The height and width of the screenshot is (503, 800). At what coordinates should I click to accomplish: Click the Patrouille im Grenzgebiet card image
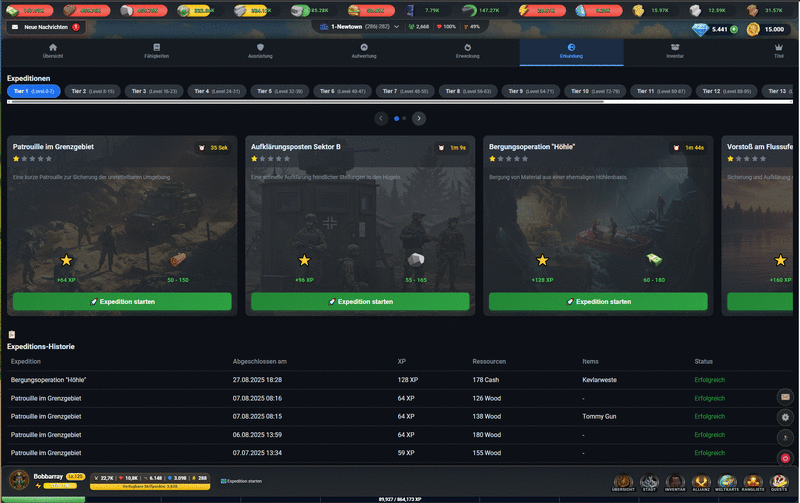coord(122,224)
